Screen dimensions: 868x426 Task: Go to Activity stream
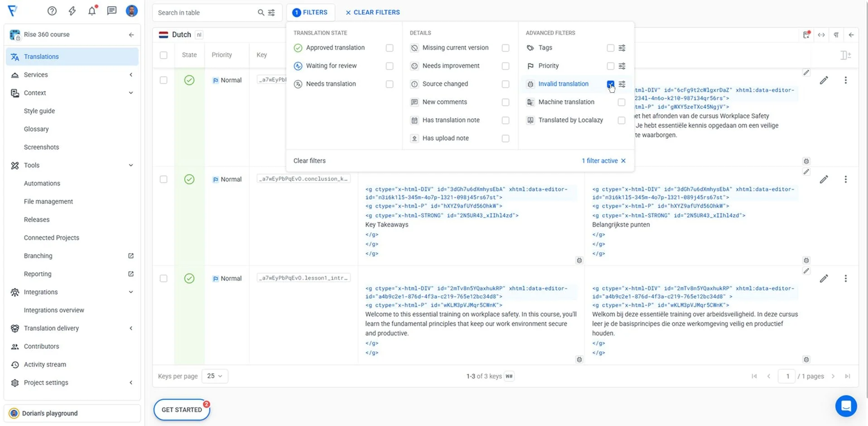tap(45, 364)
